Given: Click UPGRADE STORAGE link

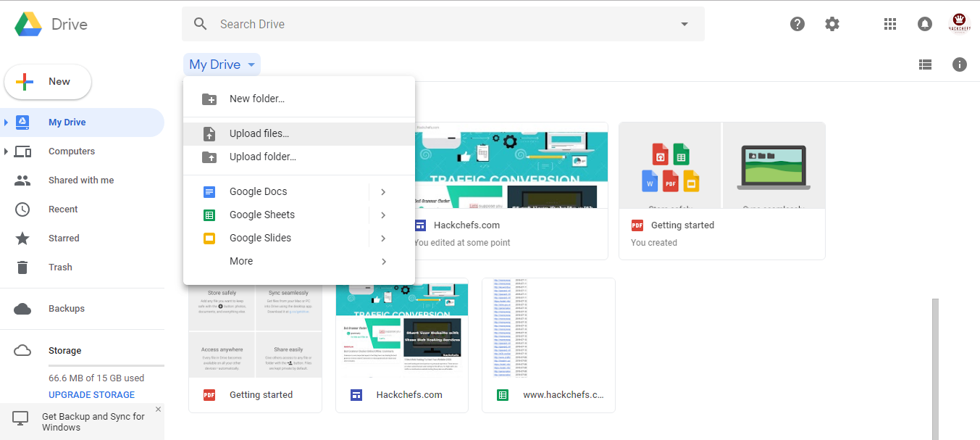Looking at the screenshot, I should coord(91,395).
